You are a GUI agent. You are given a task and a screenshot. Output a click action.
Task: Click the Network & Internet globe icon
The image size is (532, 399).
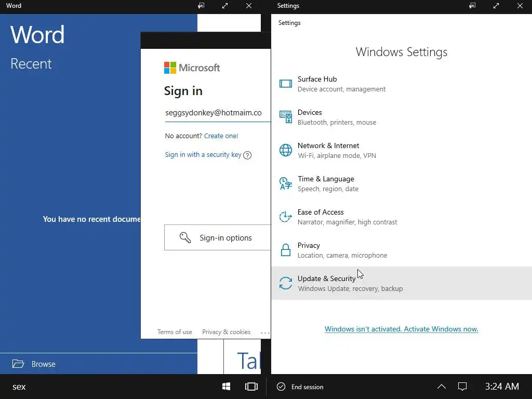pos(286,150)
